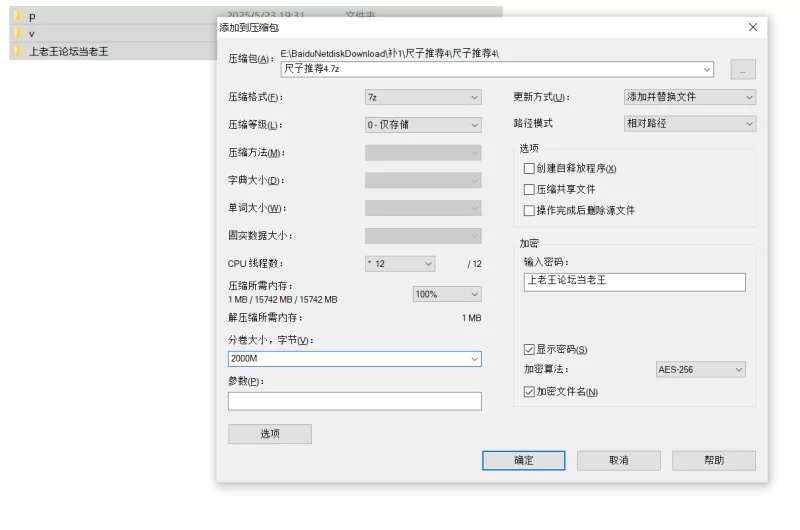Disable 加密文件名 checkbox
This screenshot has width=800, height=530.
point(529,392)
